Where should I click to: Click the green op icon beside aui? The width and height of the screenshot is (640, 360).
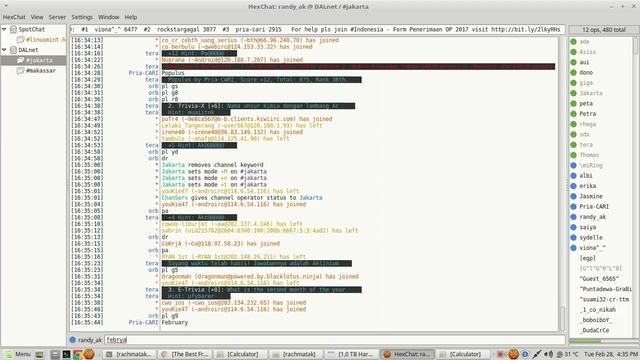[573, 62]
